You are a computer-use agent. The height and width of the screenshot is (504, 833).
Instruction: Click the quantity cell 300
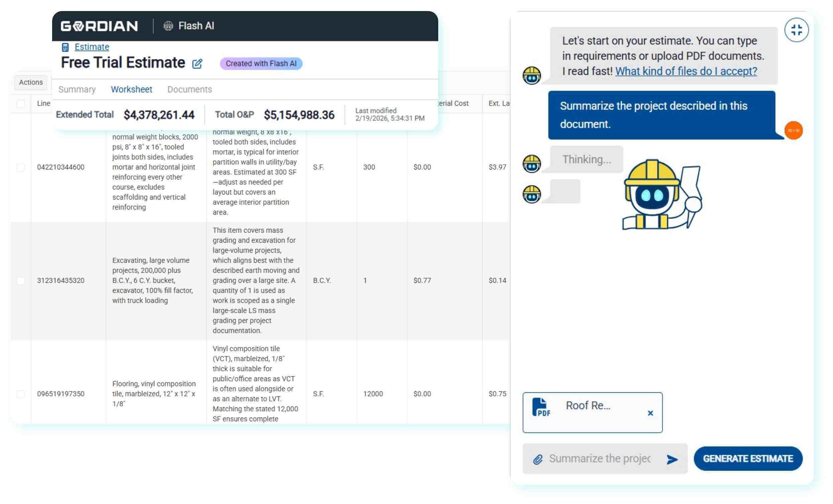point(369,167)
